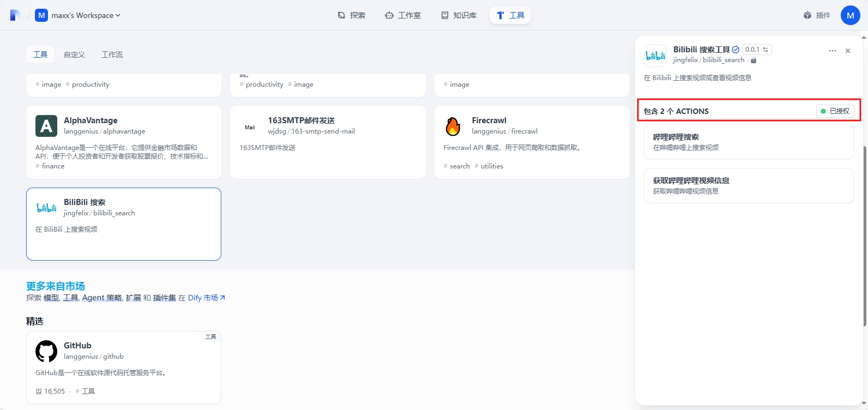Open the Dify 市场 external link
868x410 pixels.
click(207, 298)
